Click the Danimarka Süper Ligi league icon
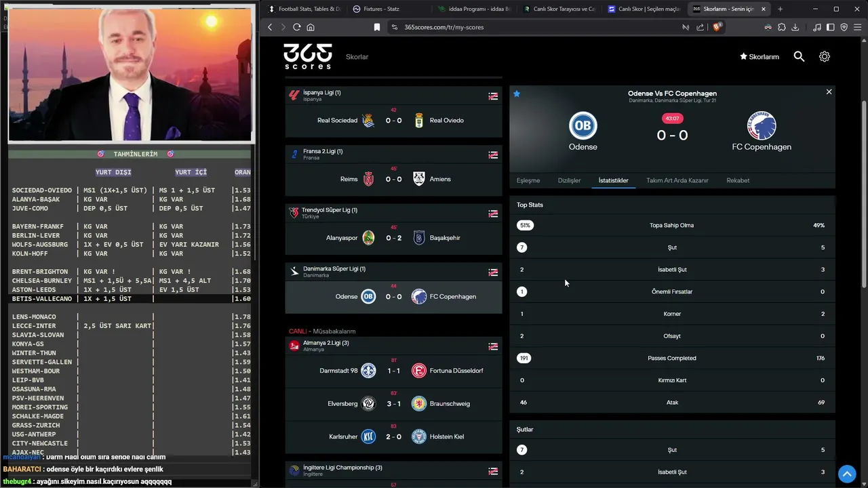The image size is (868, 488). [294, 272]
